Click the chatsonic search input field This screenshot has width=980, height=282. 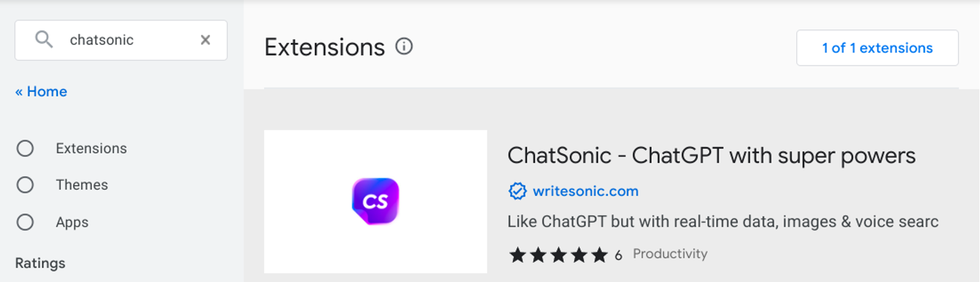tap(127, 40)
